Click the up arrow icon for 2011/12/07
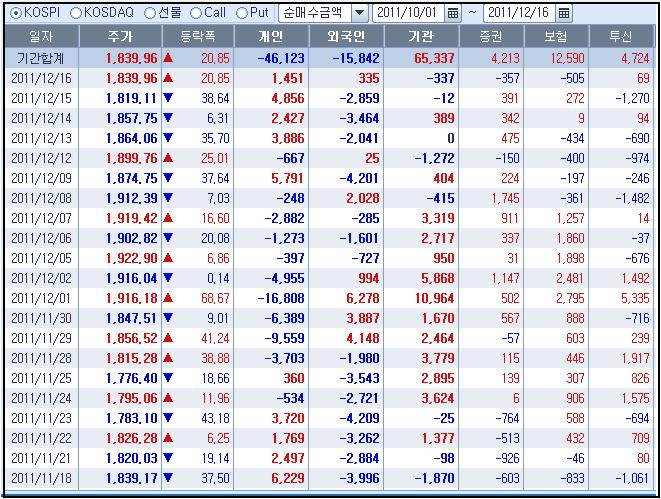The height and width of the screenshot is (499, 661). 168,218
